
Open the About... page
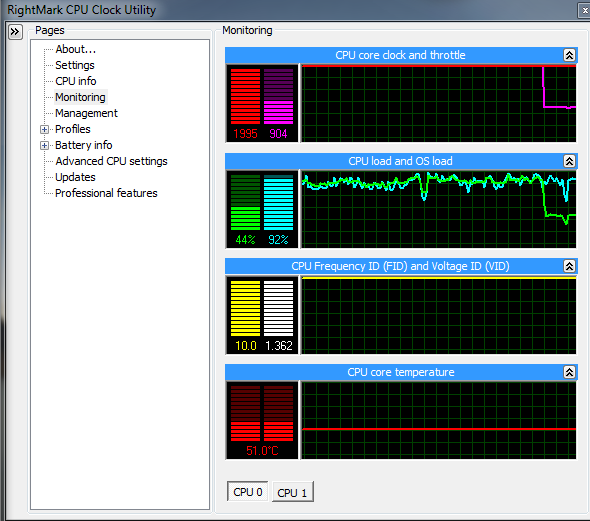click(76, 49)
